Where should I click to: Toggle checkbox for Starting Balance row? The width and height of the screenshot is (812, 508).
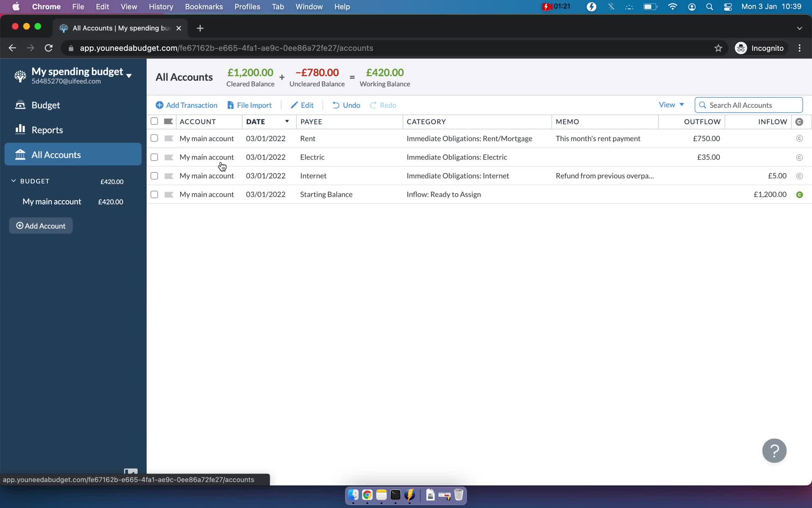point(154,194)
